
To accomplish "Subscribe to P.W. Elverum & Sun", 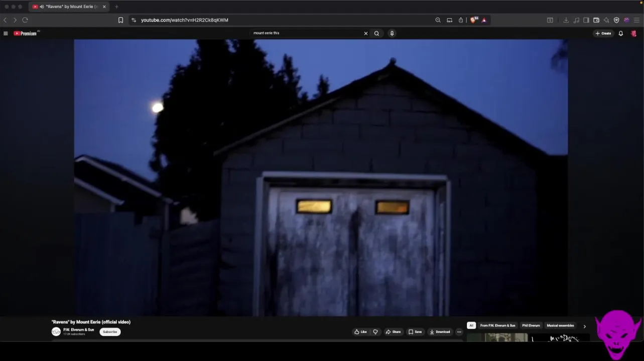I will 110,332.
